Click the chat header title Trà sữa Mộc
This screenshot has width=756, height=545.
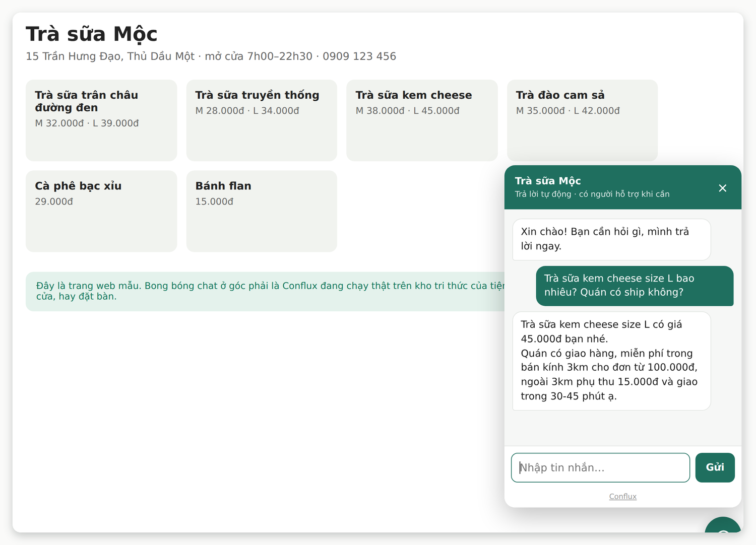(x=548, y=181)
